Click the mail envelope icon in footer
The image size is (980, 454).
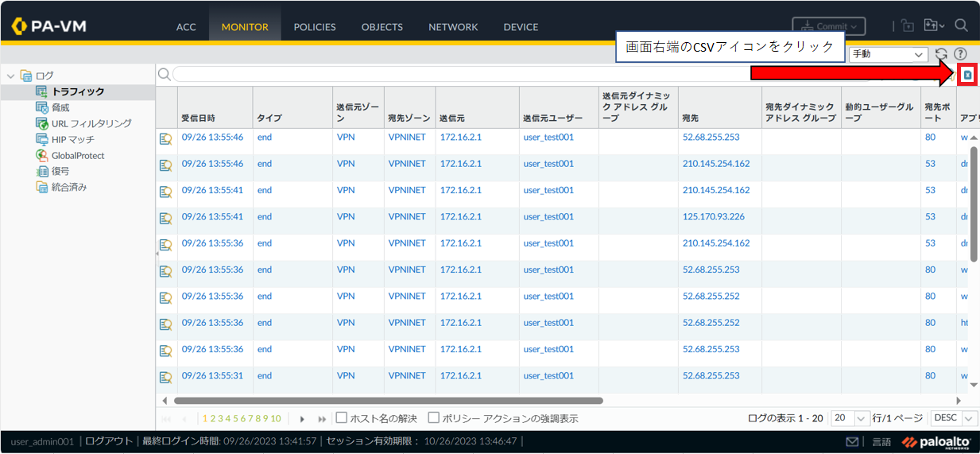coord(852,442)
